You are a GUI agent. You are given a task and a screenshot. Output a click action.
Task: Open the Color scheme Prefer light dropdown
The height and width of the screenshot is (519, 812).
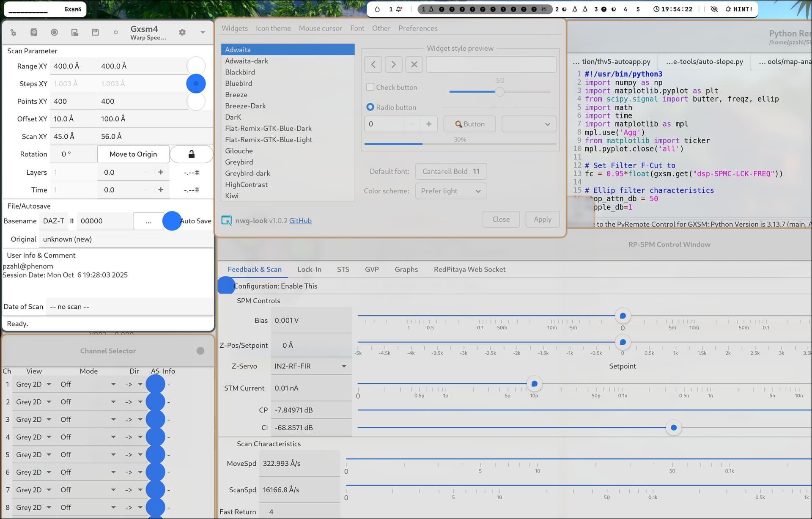coord(451,191)
